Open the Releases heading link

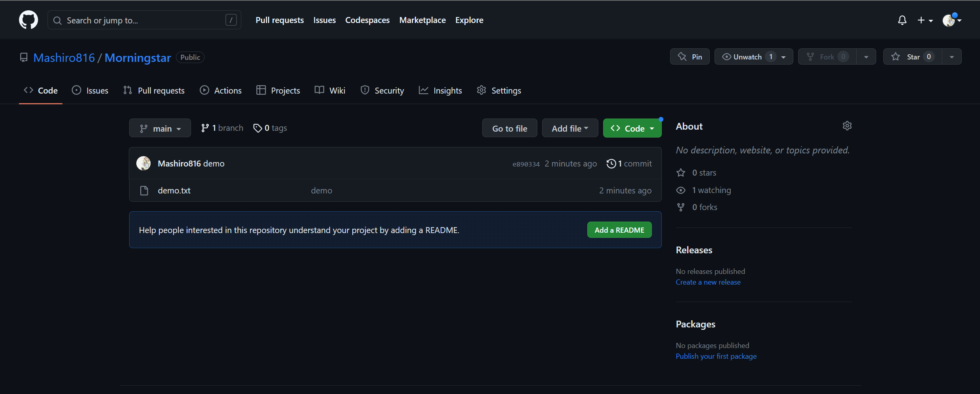694,250
